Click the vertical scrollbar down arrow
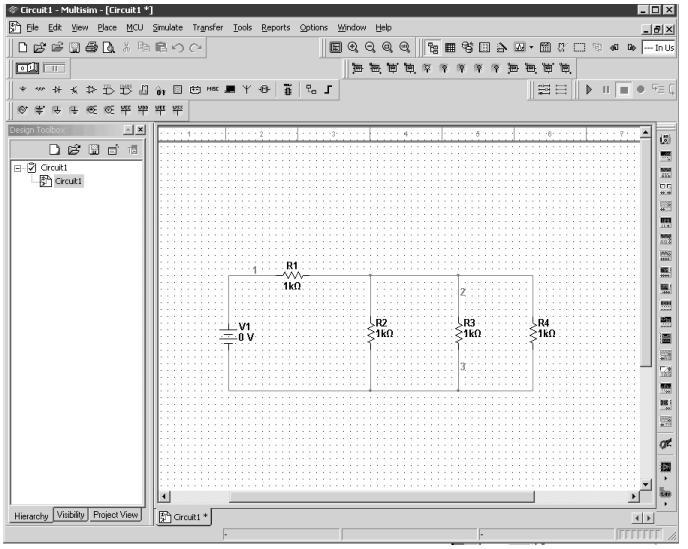Viewport: 688px width, 549px height. pos(645,482)
